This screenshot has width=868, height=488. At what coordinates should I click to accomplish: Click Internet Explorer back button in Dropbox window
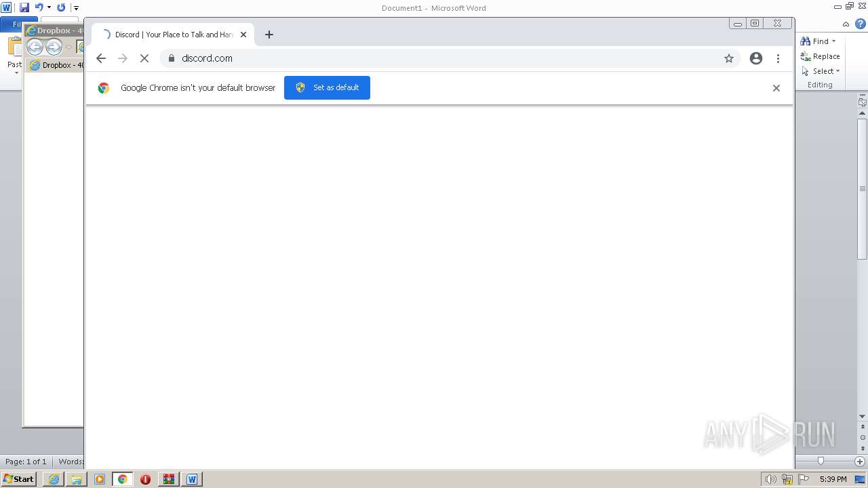pos(35,47)
